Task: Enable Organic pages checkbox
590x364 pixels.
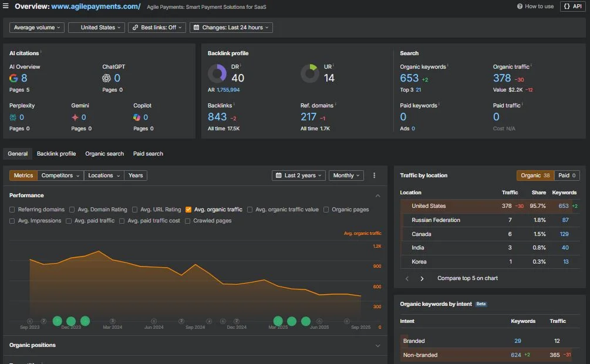Action: [326, 210]
